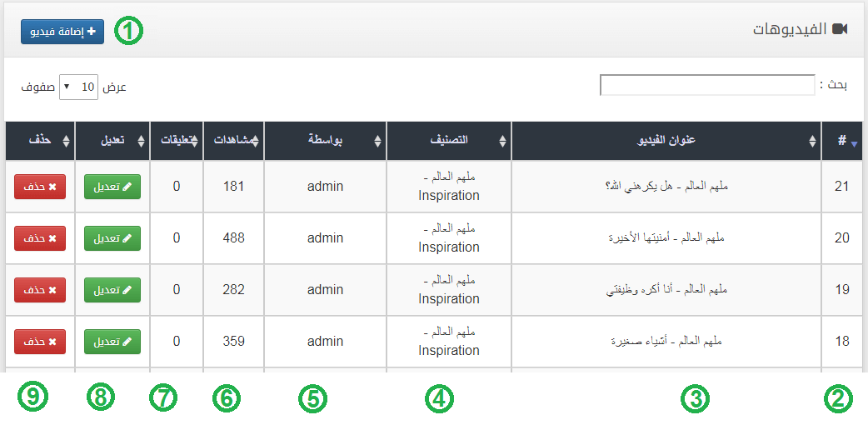Viewport: 868px width, 435px height.
Task: Click title ملهم العالم - هل يكرهني الله؟
Action: pyautogui.click(x=666, y=187)
